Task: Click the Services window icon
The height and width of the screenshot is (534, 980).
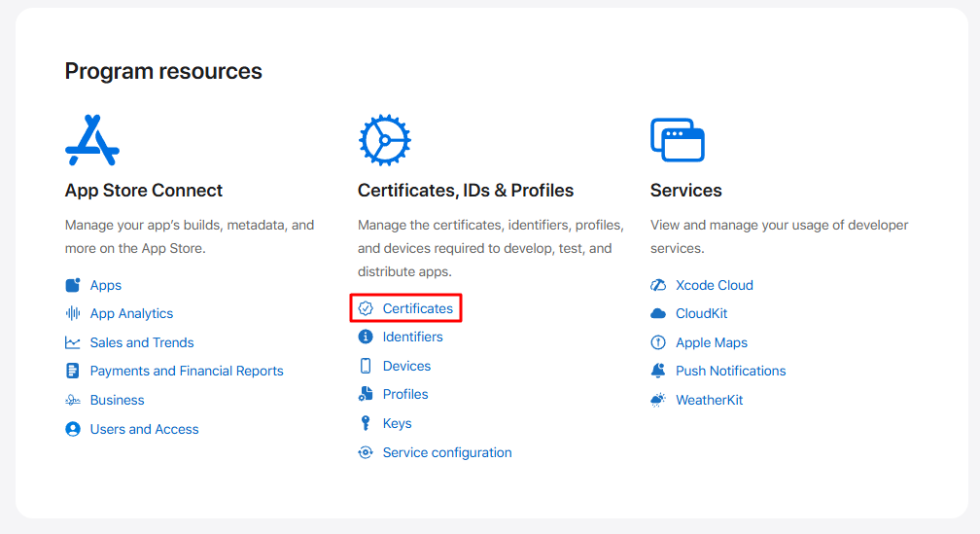Action: (678, 140)
